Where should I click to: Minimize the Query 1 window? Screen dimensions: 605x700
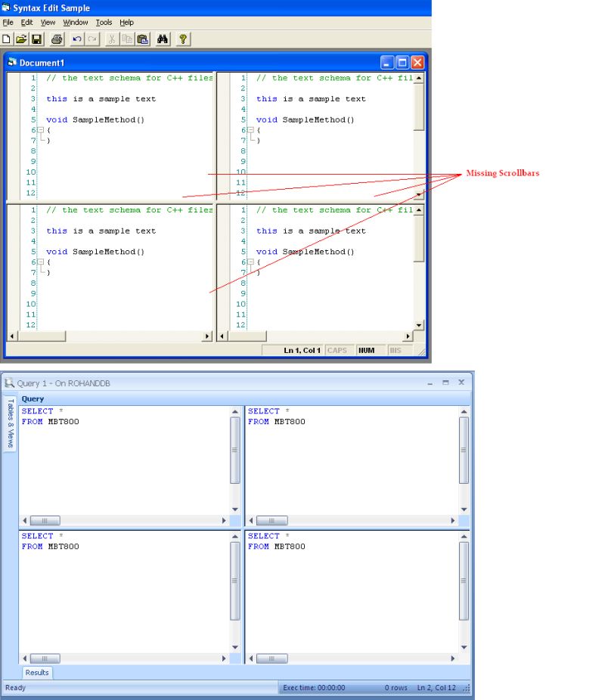[430, 383]
